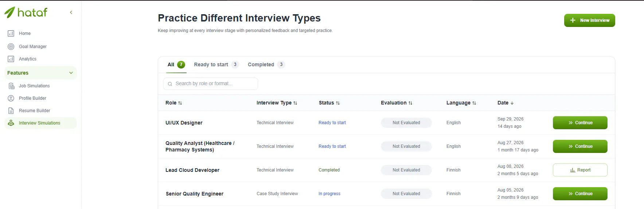
Task: Click the Home sidebar icon
Action: click(x=11, y=33)
